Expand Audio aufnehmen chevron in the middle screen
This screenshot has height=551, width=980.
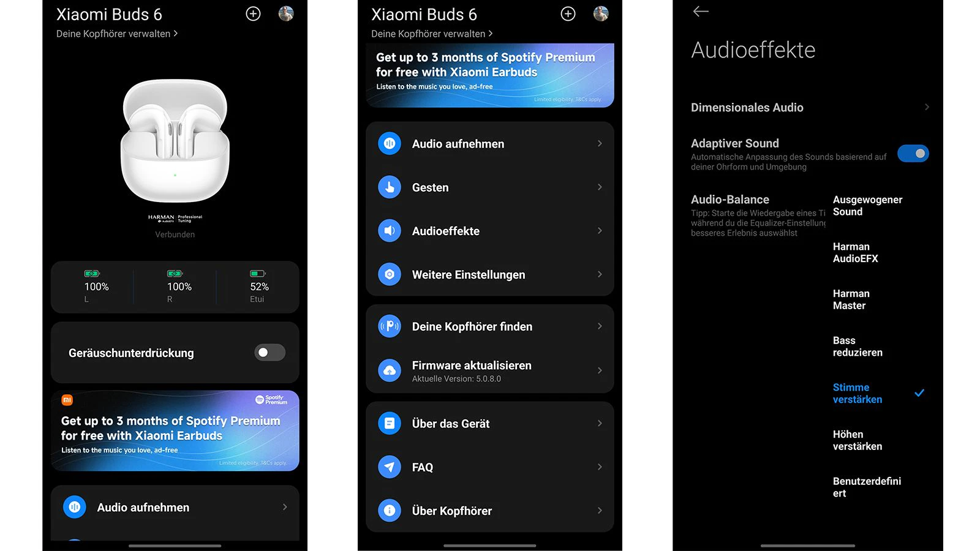[x=600, y=143]
